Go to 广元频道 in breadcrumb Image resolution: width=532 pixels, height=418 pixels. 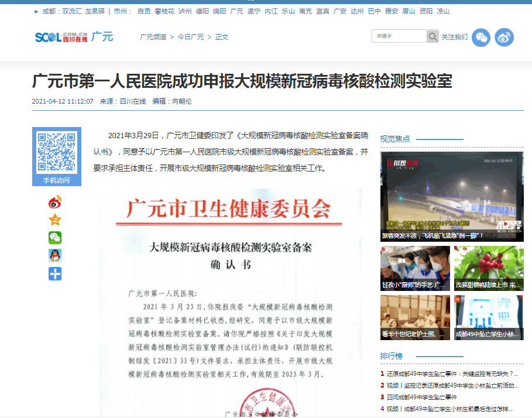(x=153, y=37)
